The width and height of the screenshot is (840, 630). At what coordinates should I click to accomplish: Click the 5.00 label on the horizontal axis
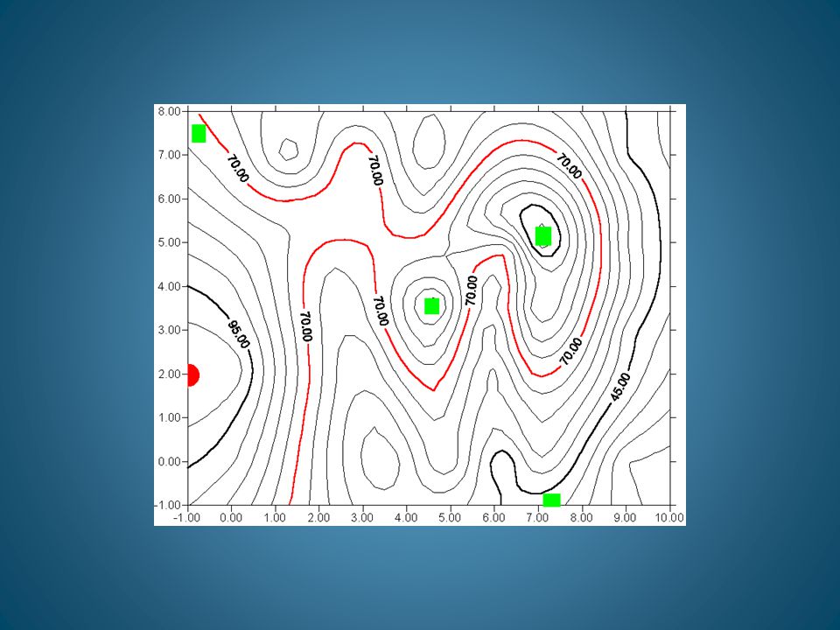pos(450,517)
